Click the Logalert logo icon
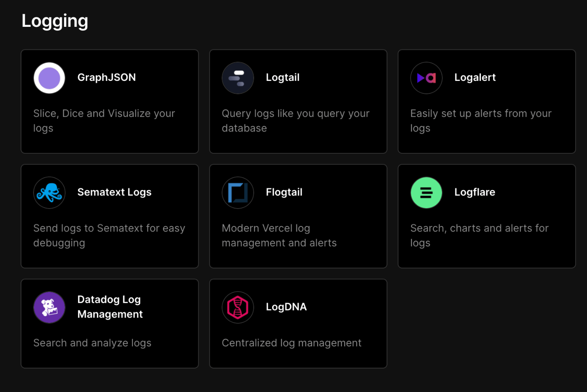587x392 pixels. pyautogui.click(x=426, y=78)
